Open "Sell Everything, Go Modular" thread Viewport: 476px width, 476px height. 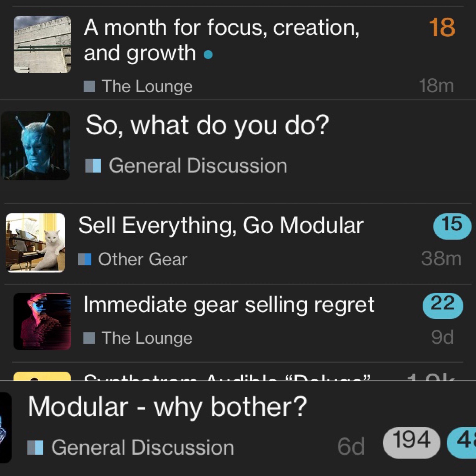coord(221,225)
